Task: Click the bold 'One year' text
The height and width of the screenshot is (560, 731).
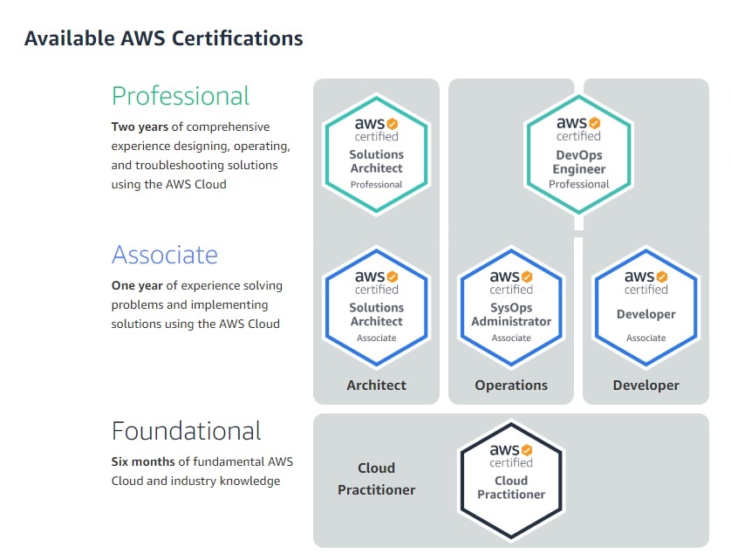Action: click(x=137, y=285)
